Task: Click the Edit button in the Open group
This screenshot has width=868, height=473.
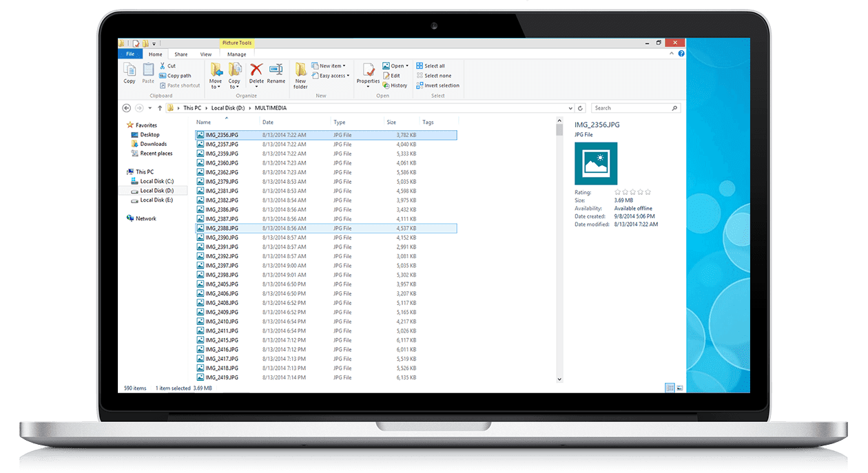Action: click(391, 76)
